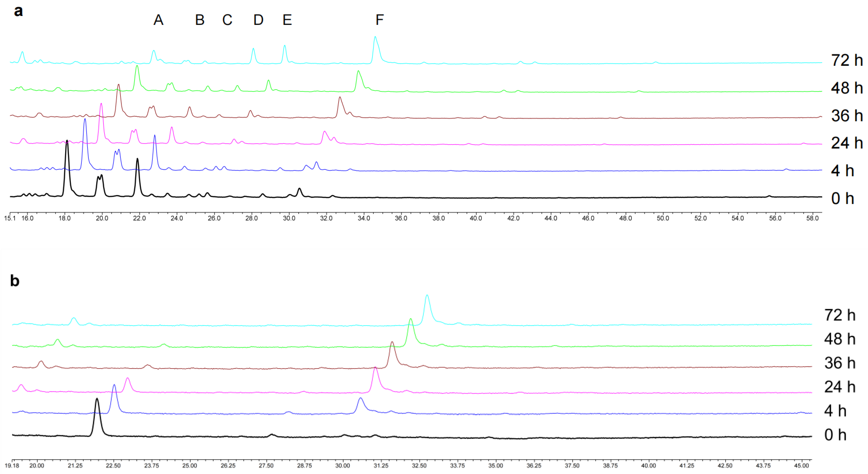The image size is (868, 474).
Task: Click the 15.1 axis start in panel a
Action: tap(10, 218)
